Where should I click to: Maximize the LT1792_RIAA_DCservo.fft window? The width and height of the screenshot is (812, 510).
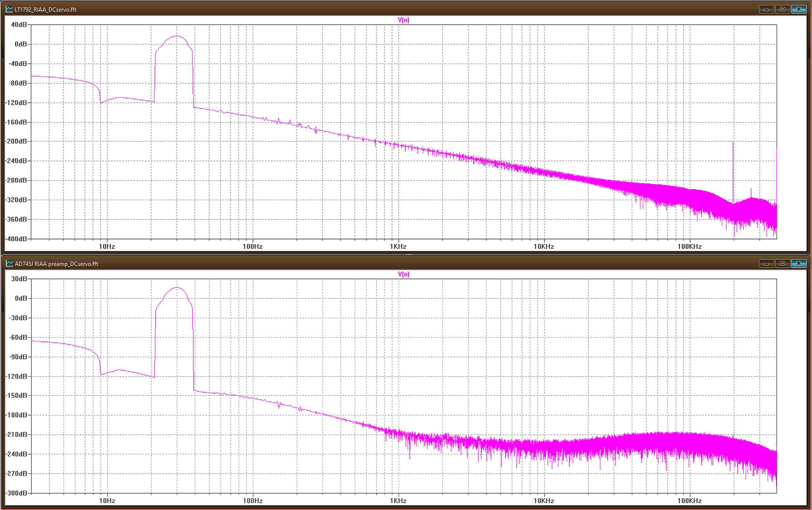pos(782,10)
